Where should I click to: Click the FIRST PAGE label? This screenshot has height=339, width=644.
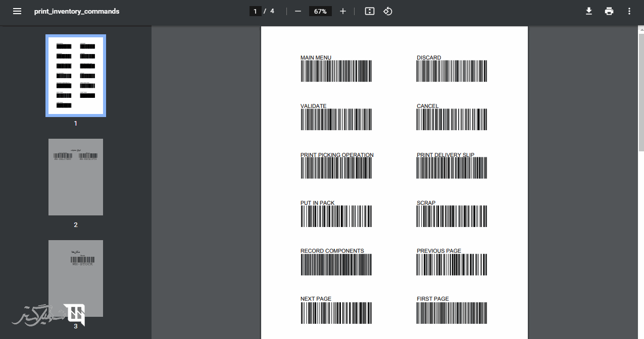[x=432, y=299]
